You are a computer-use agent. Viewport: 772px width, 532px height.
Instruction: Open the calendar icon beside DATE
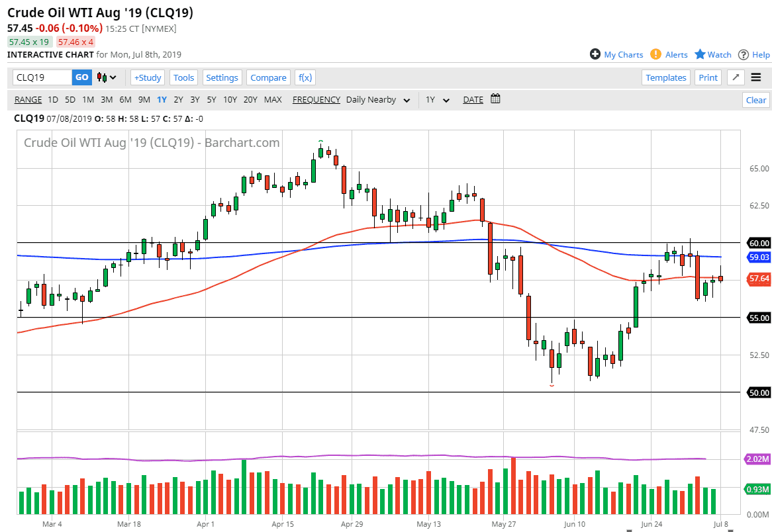495,99
